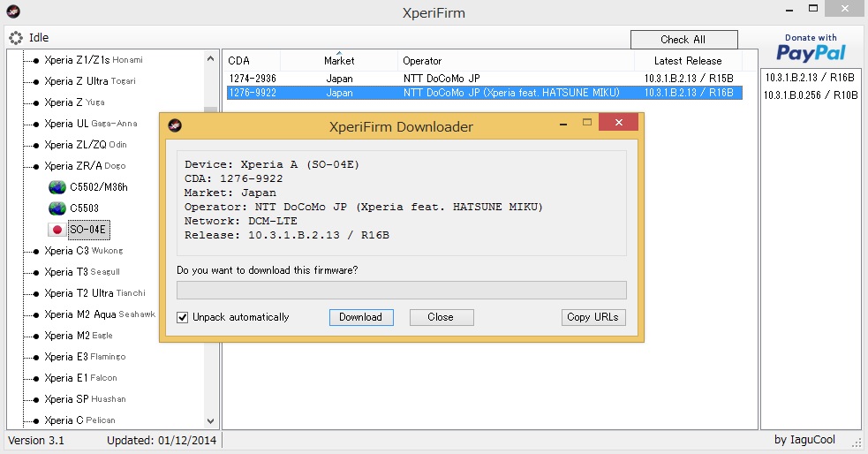Select the Xperia C Pelican tree node
The width and height of the screenshot is (868, 454).
[79, 420]
